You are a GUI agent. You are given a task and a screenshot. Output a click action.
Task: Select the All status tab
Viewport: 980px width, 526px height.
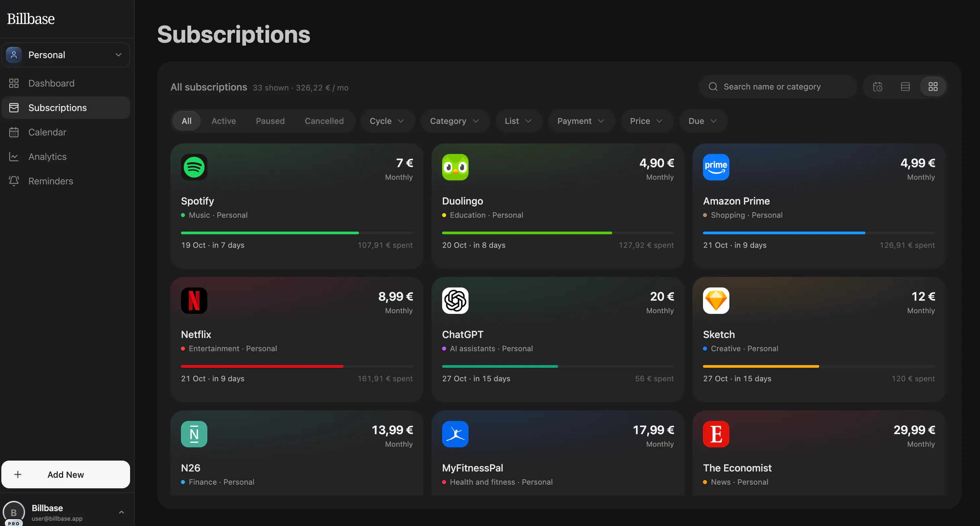click(187, 121)
